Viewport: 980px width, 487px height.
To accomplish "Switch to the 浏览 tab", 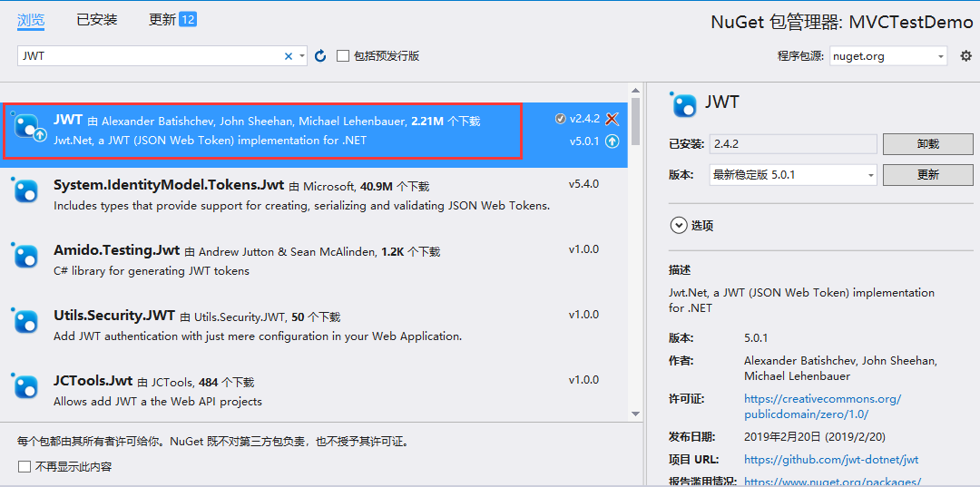I will point(31,19).
